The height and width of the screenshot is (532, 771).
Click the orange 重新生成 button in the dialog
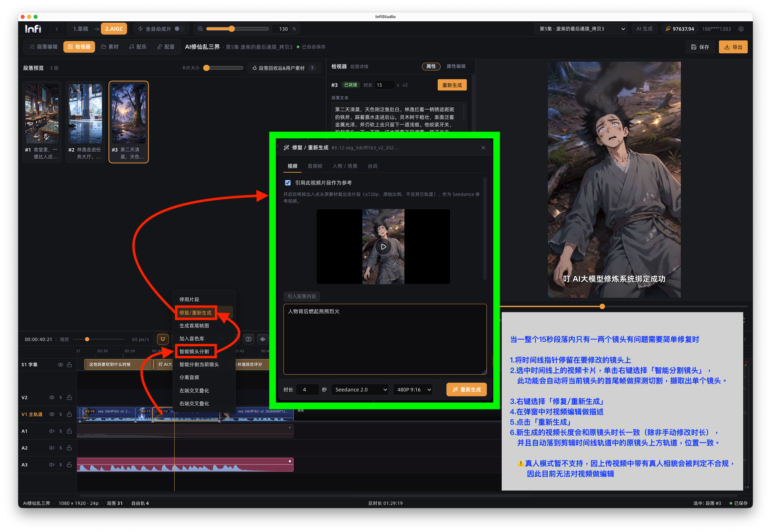click(x=467, y=390)
